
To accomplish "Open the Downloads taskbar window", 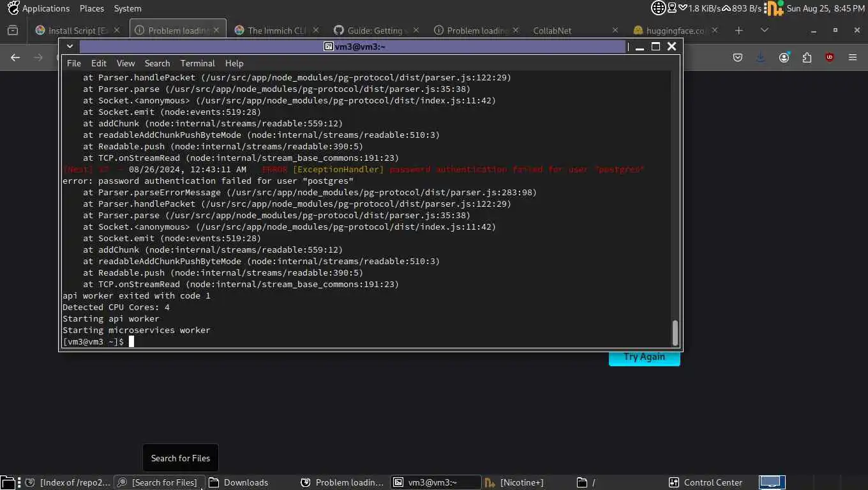I will [251, 482].
